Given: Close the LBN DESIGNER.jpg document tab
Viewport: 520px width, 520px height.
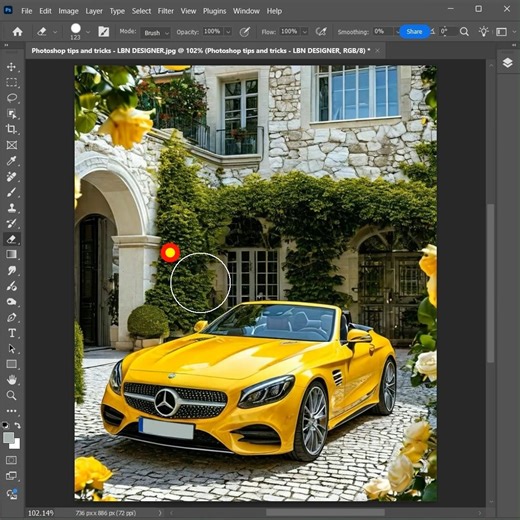Looking at the screenshot, I should click(x=377, y=51).
